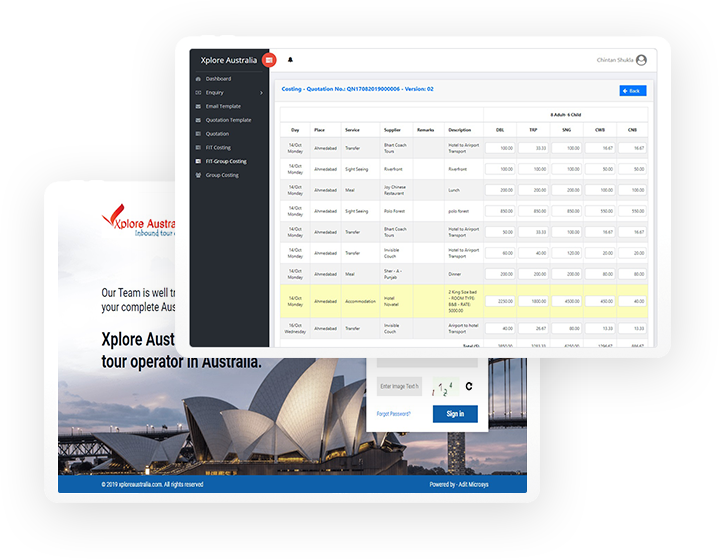This screenshot has width=719, height=559.
Task: Edit DBL value in Riverfront row
Action: pyautogui.click(x=500, y=169)
